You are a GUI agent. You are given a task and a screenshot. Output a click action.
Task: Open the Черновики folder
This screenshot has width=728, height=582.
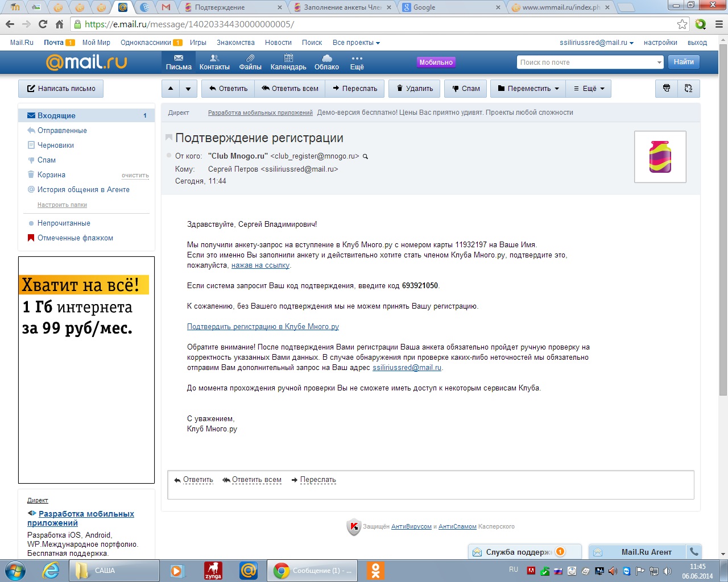point(56,145)
